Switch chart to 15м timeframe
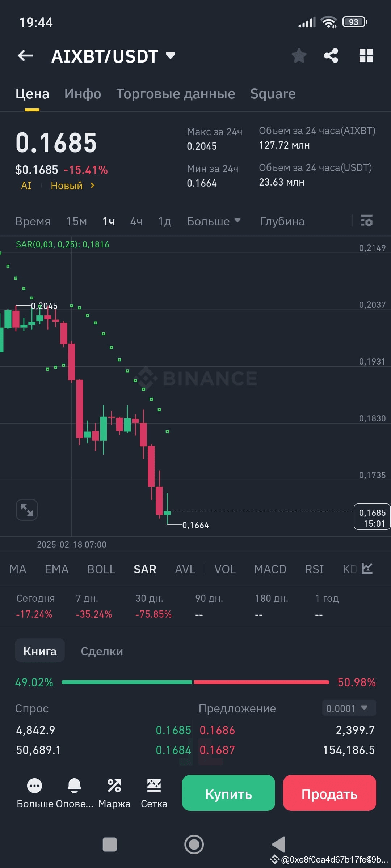The height and width of the screenshot is (868, 391). point(76,221)
